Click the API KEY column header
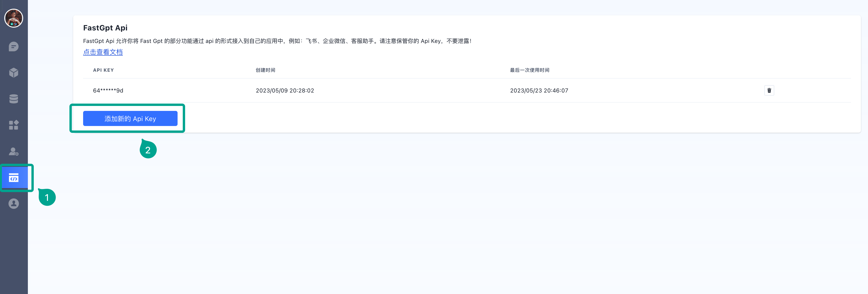Screen dimensions: 868x294 click(x=103, y=70)
